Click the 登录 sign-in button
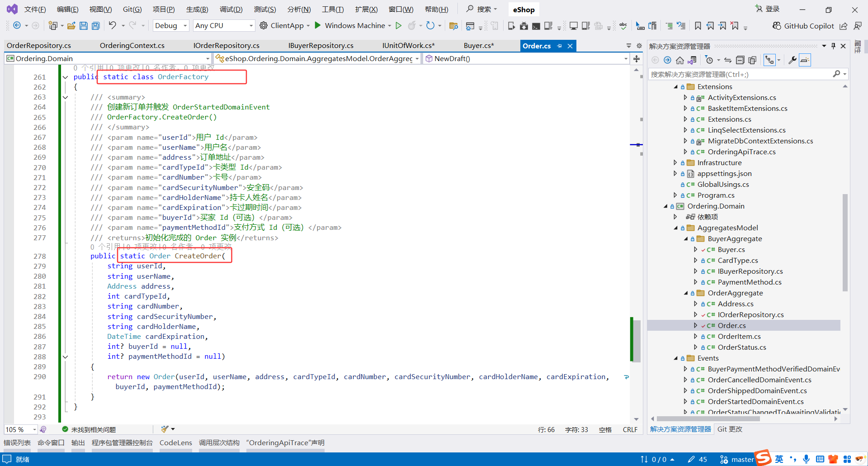 [x=768, y=9]
